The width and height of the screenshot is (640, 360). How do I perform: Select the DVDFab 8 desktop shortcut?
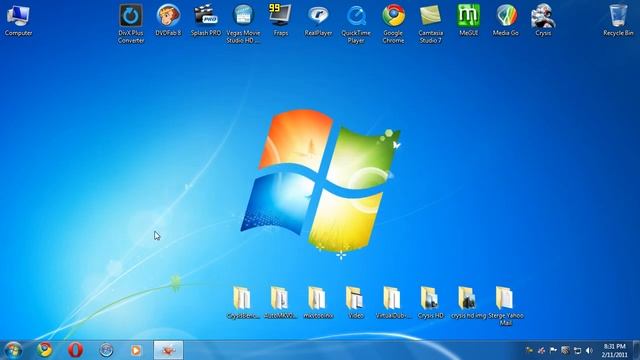click(x=168, y=20)
